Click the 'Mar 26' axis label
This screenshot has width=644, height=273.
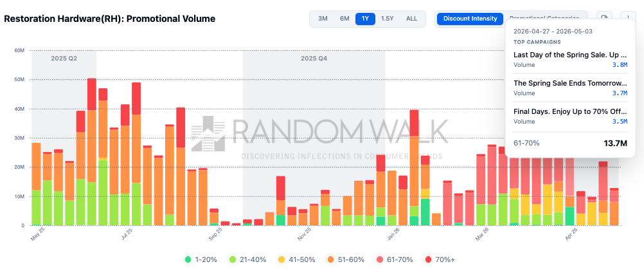[481, 235]
